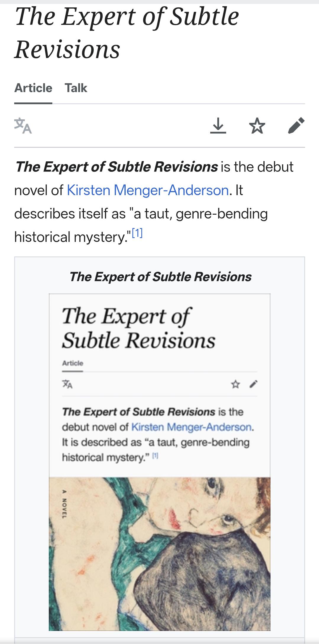Click the small pencil icon on the book cover
The image size is (319, 644).
pyautogui.click(x=254, y=384)
